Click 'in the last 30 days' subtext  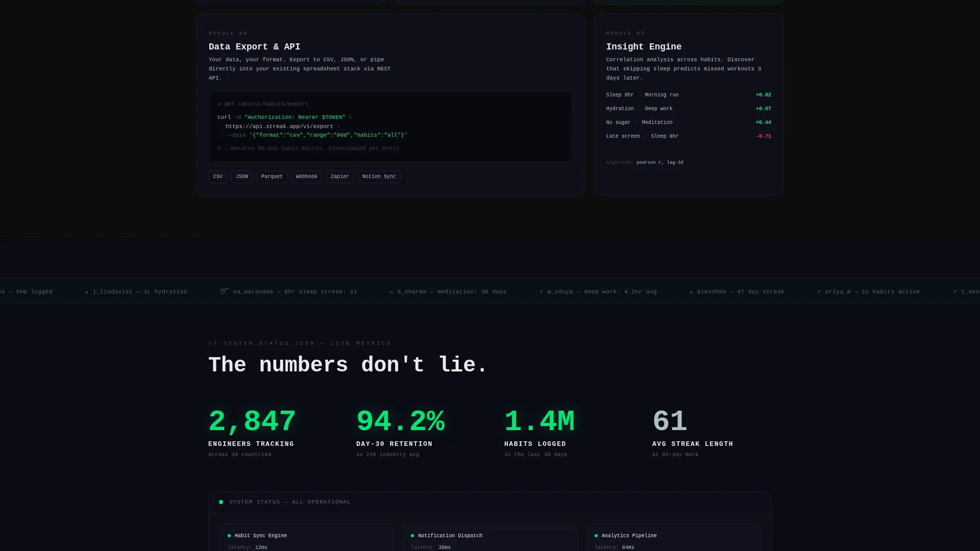536,455
